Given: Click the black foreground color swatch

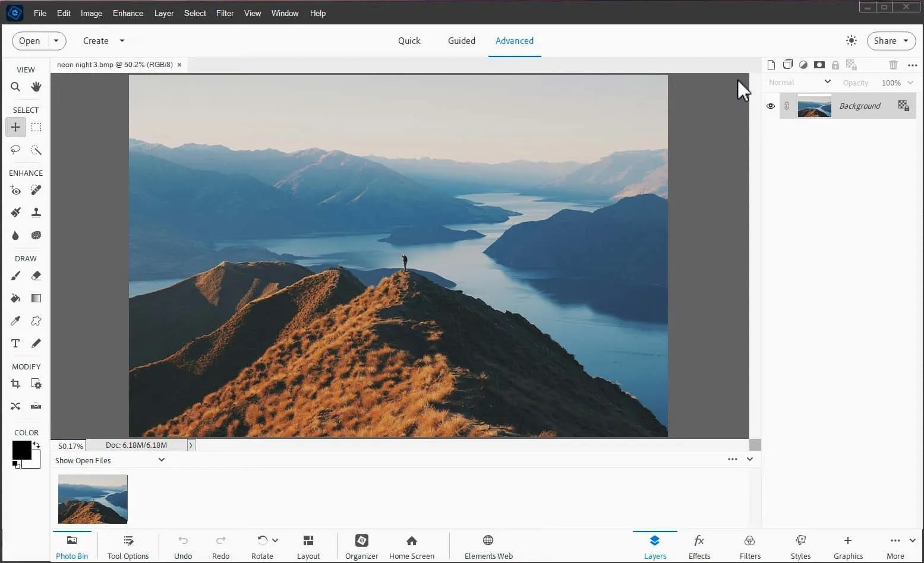Looking at the screenshot, I should coord(21,450).
